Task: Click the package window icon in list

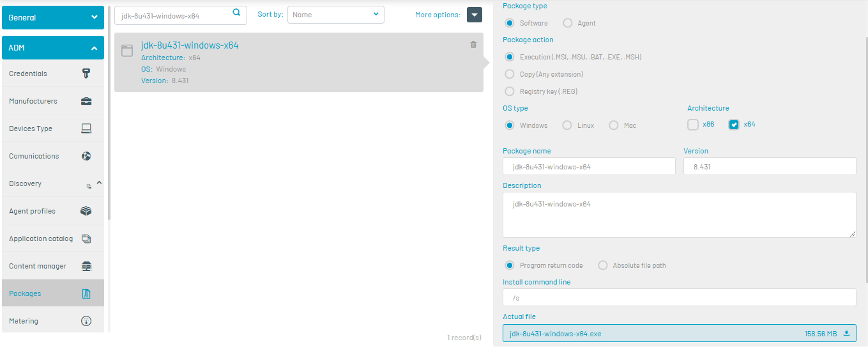Action: coord(126,50)
